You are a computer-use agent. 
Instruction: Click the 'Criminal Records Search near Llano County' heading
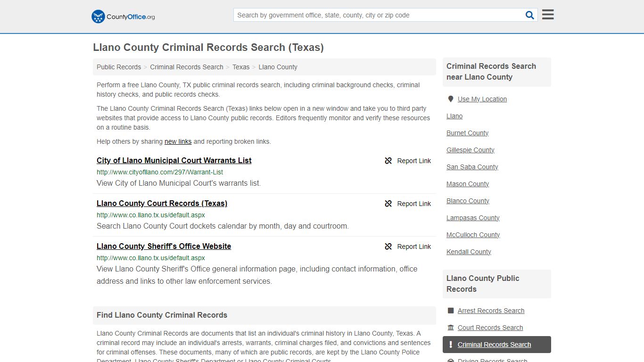[x=491, y=72]
